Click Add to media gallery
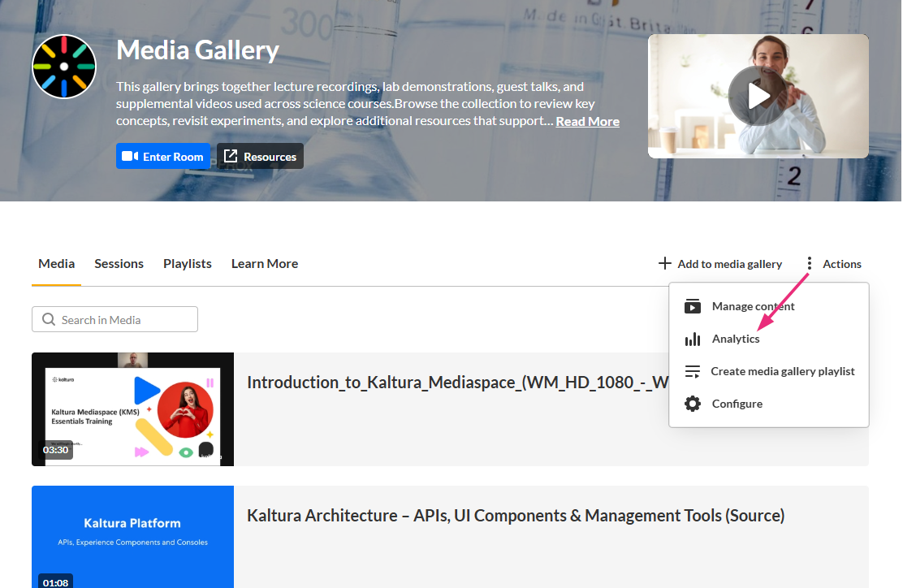This screenshot has height=588, width=903. coord(719,264)
